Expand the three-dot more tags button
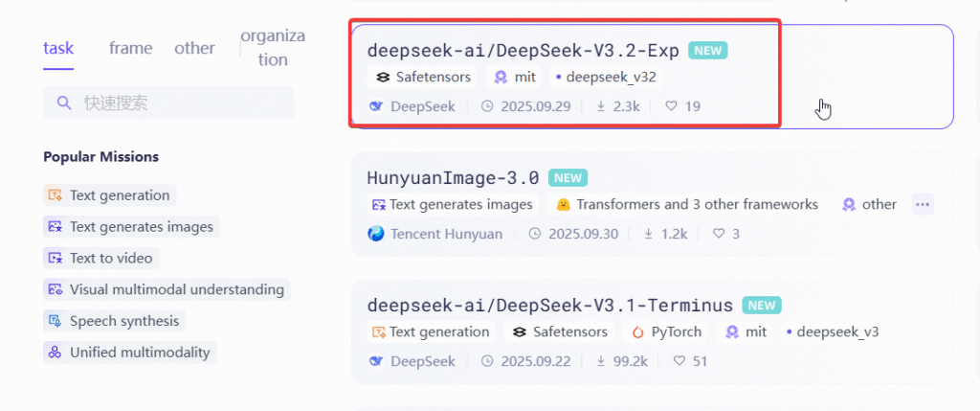The height and width of the screenshot is (411, 980). [x=922, y=204]
